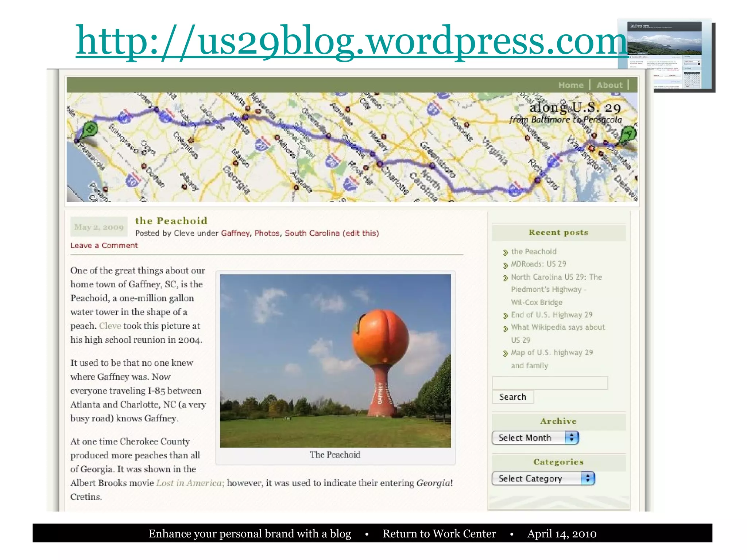Click the Select Month stepper arrows
This screenshot has width=747, height=560.
[x=572, y=437]
